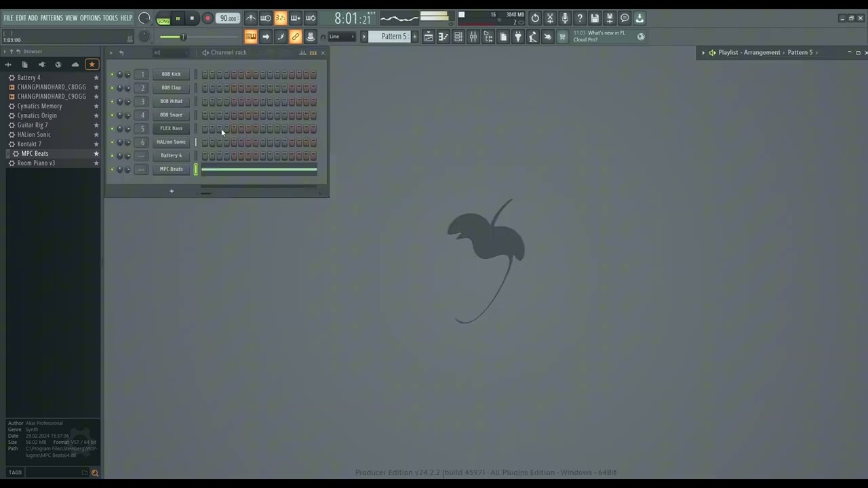Screen dimensions: 868x488
Task: Open the Browser view toolbar icon
Action: (x=488, y=37)
